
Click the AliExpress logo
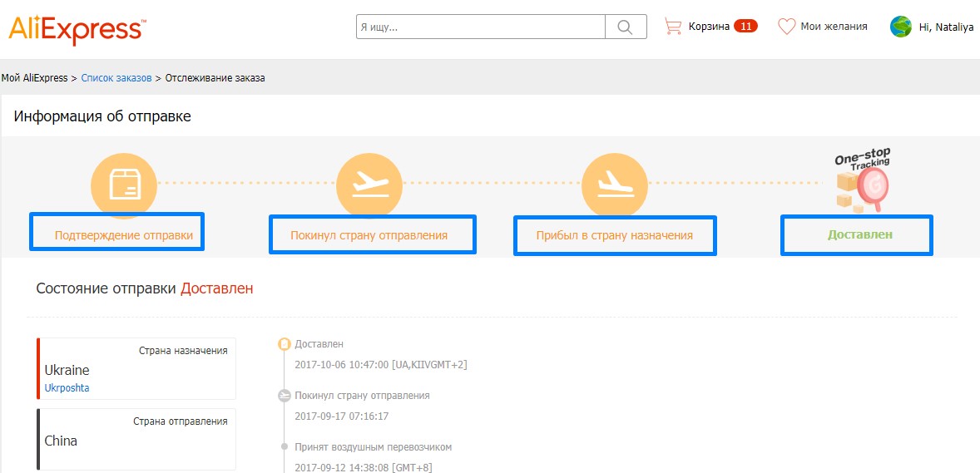click(77, 29)
